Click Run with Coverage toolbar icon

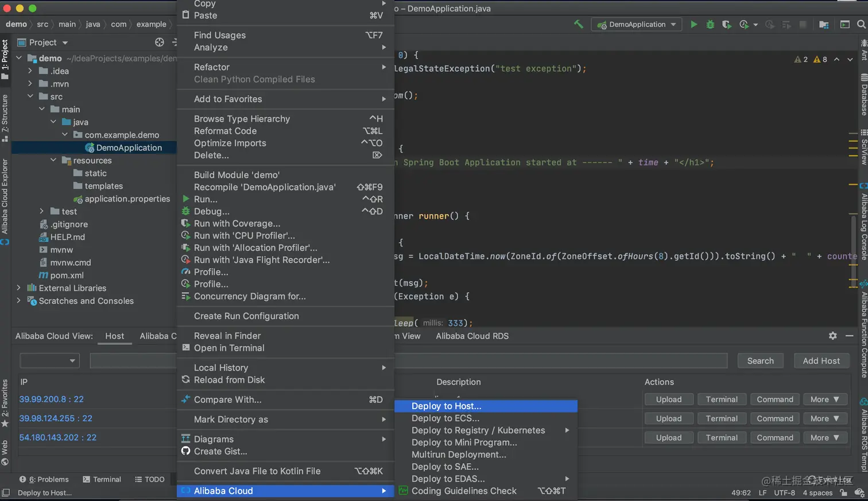pyautogui.click(x=726, y=24)
